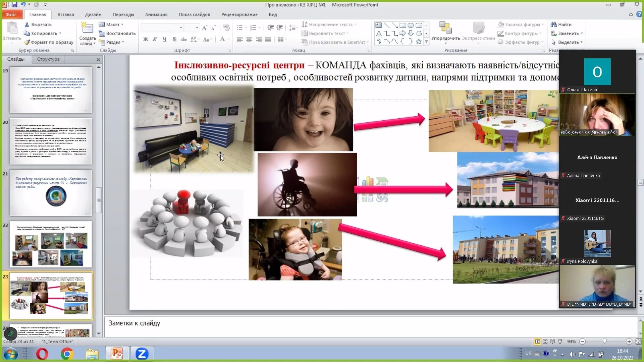644x362 pixels.
Task: Toggle center text alignment
Action: click(x=249, y=40)
